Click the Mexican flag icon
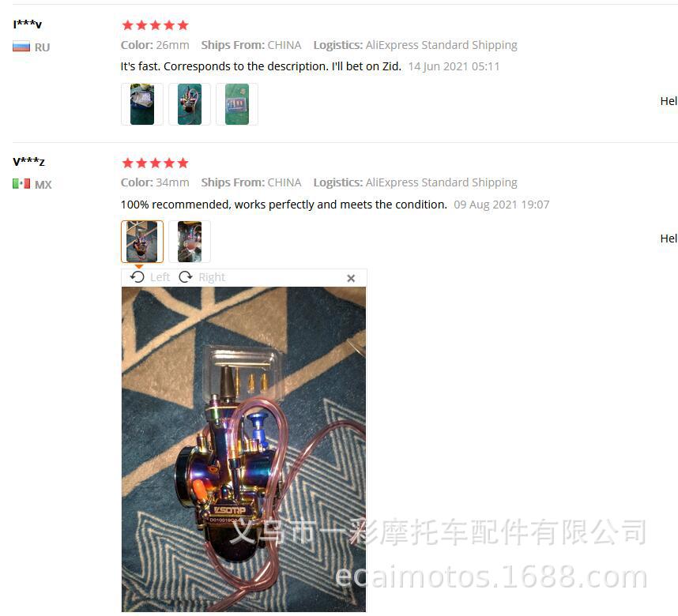The width and height of the screenshot is (678, 616). [21, 184]
